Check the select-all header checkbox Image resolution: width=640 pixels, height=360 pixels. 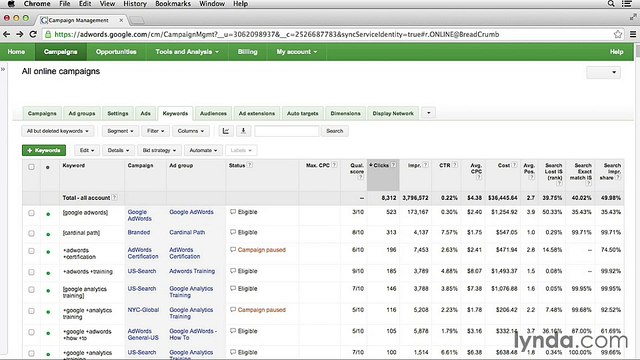(x=31, y=167)
